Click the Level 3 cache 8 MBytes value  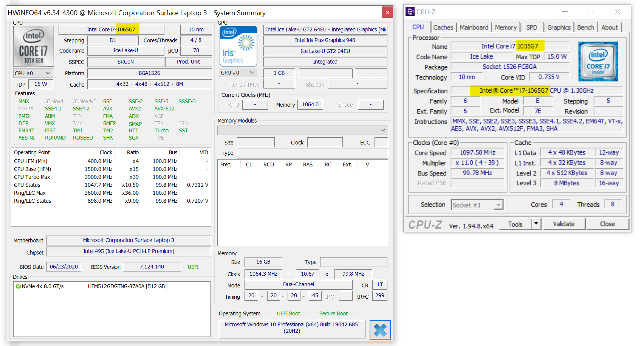[567, 183]
